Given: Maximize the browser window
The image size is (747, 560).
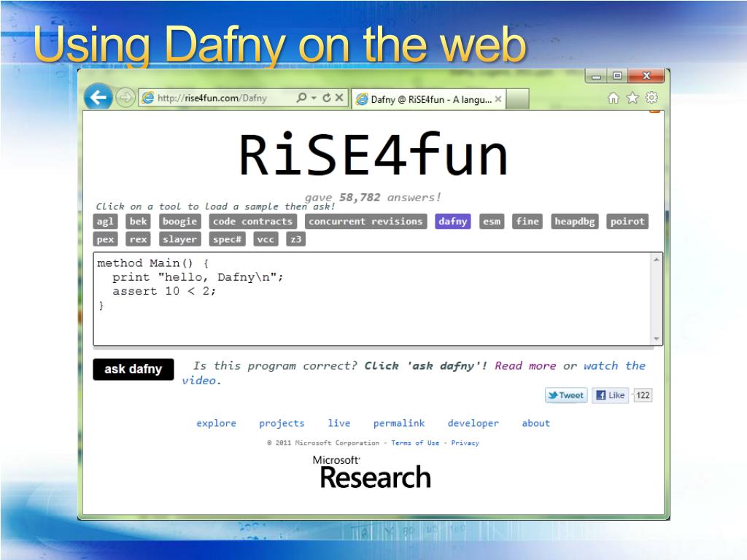Looking at the screenshot, I should [x=617, y=76].
